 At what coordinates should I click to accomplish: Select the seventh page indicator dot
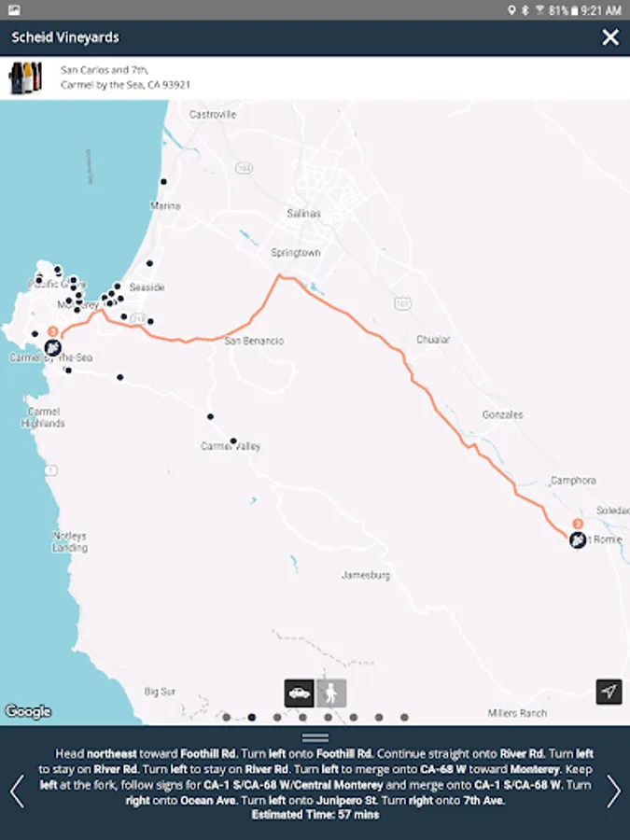(x=379, y=717)
